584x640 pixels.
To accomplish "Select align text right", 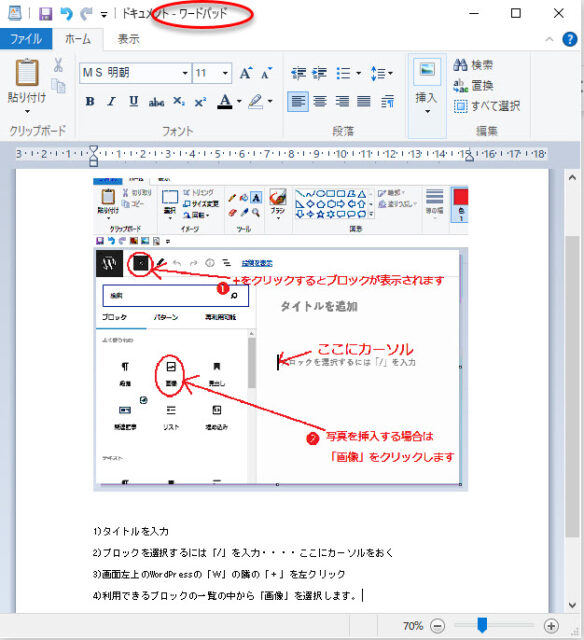I will pyautogui.click(x=342, y=101).
